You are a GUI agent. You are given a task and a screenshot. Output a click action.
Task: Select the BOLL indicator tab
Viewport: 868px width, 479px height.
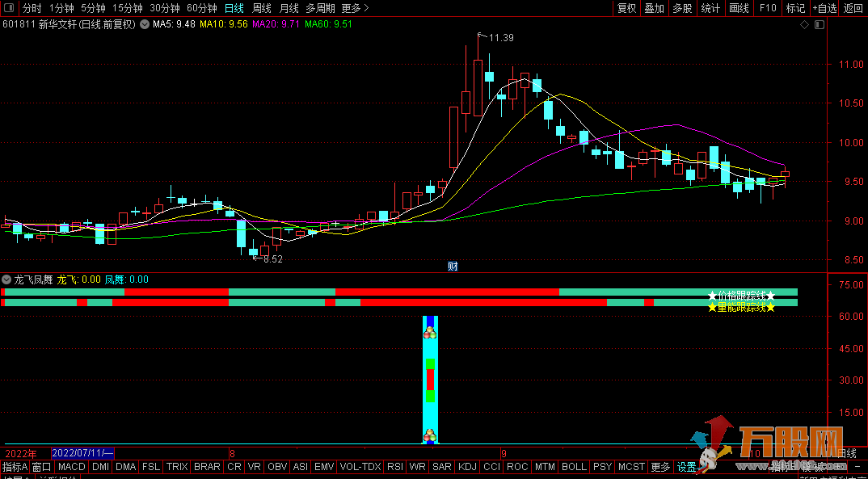(575, 467)
